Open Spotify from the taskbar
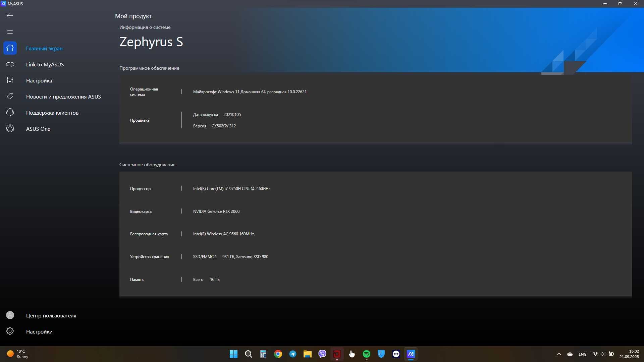 [x=367, y=354]
